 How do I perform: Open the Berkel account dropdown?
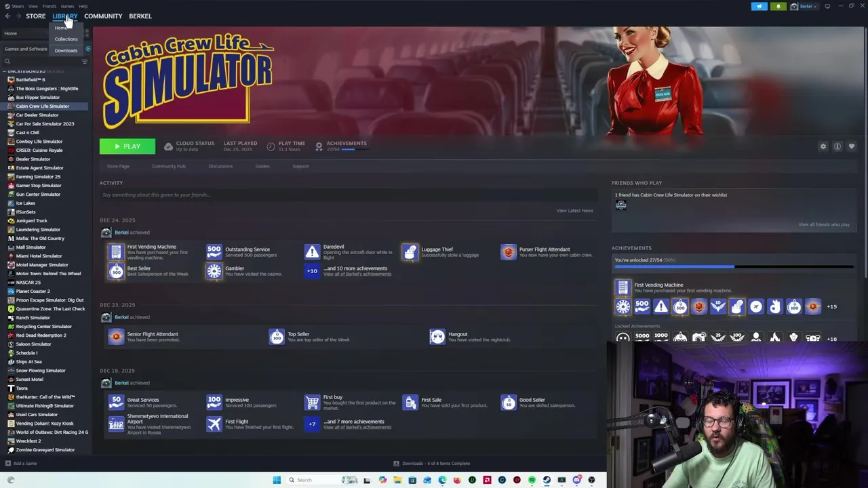tap(807, 6)
